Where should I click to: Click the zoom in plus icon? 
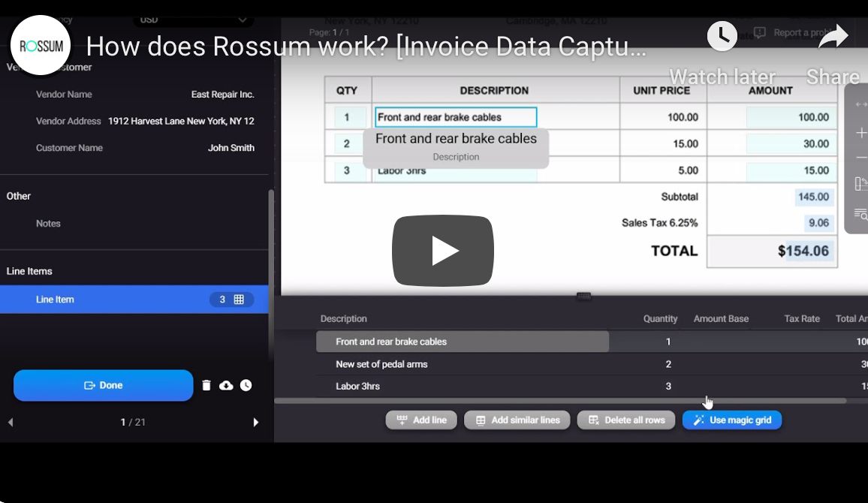pos(860,133)
